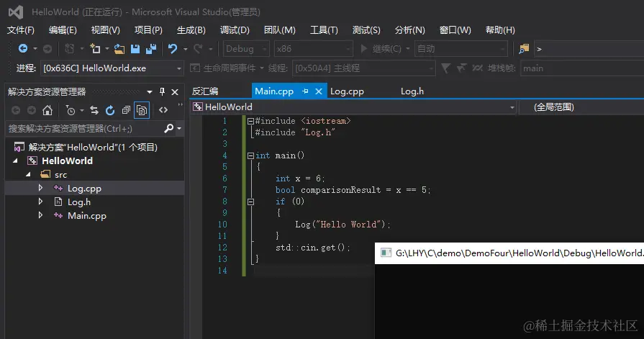Viewport: 644px width, 339px height.
Task: Click the stack frame main field
Action: (582, 68)
